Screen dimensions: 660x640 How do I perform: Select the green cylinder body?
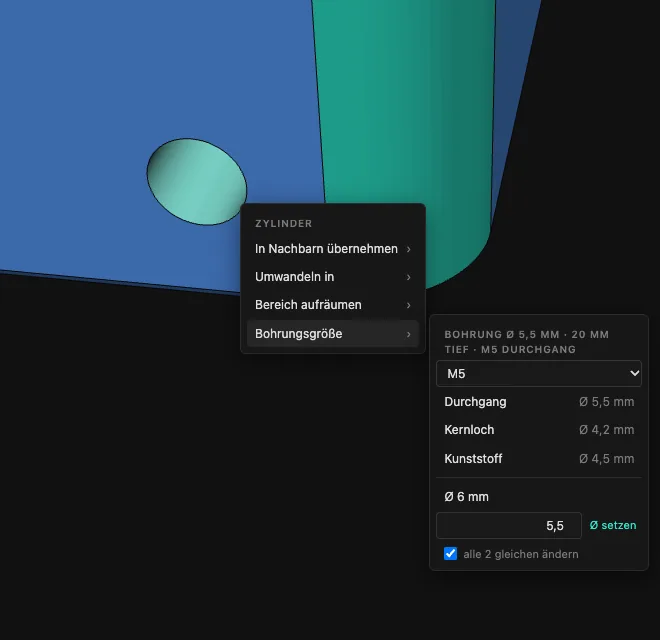[404, 105]
